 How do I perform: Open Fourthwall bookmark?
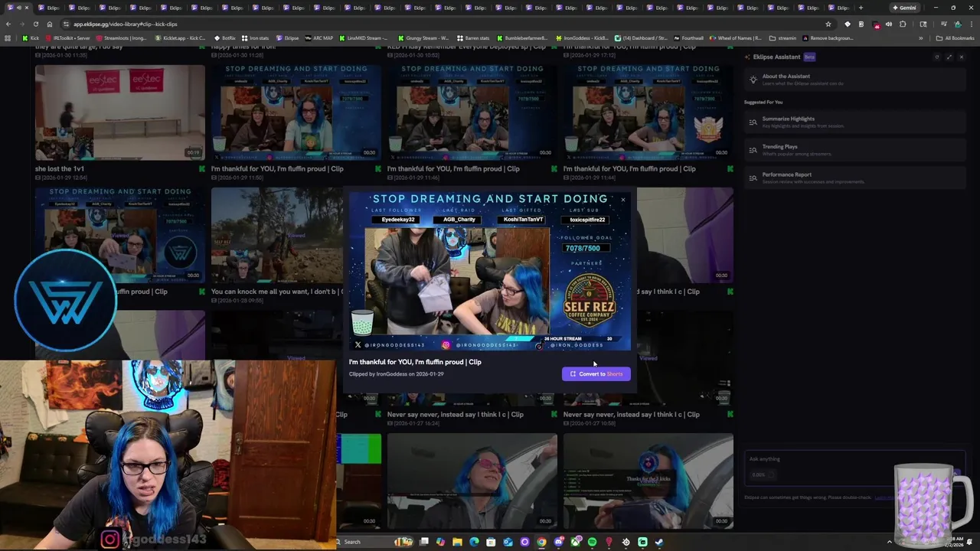point(688,37)
